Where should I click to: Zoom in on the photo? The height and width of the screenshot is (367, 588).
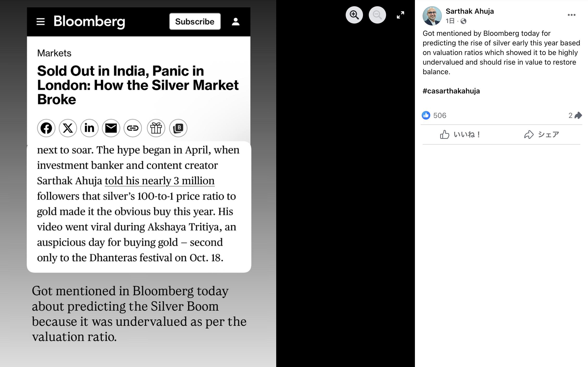(x=354, y=15)
